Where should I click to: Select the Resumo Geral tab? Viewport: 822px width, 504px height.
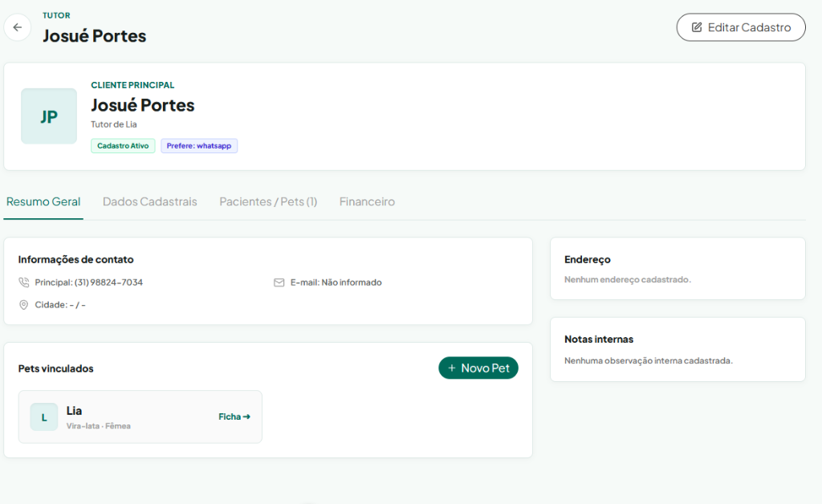(43, 201)
